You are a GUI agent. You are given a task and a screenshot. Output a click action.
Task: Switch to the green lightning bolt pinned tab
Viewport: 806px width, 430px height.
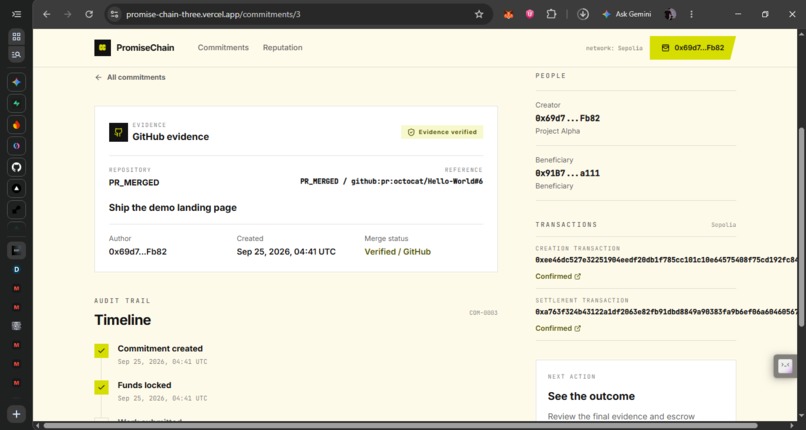(x=16, y=103)
